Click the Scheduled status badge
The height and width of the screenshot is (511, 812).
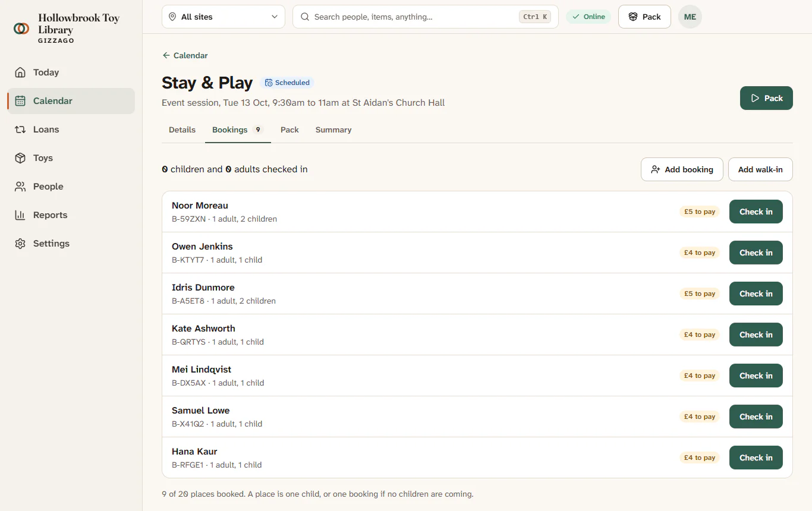tap(287, 83)
